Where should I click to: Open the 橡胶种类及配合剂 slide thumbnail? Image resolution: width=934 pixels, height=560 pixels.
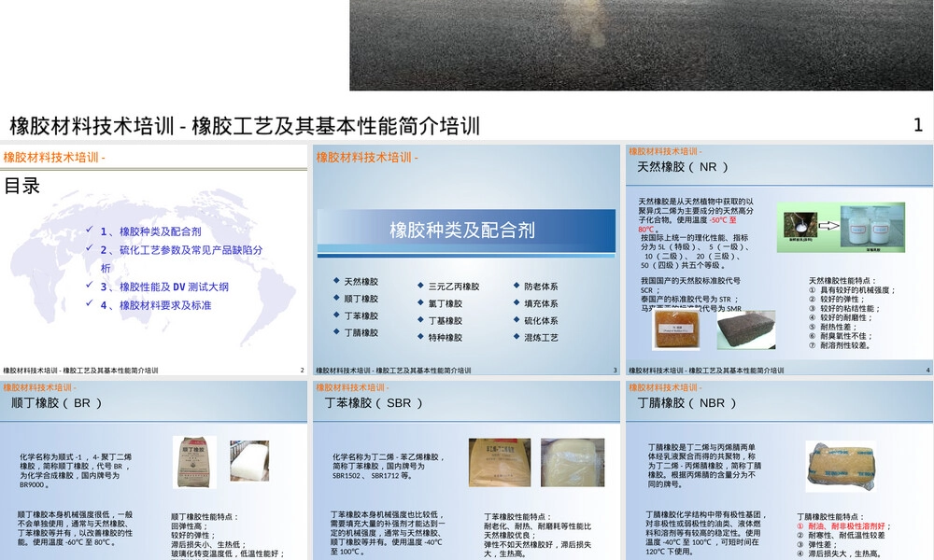coord(466,260)
